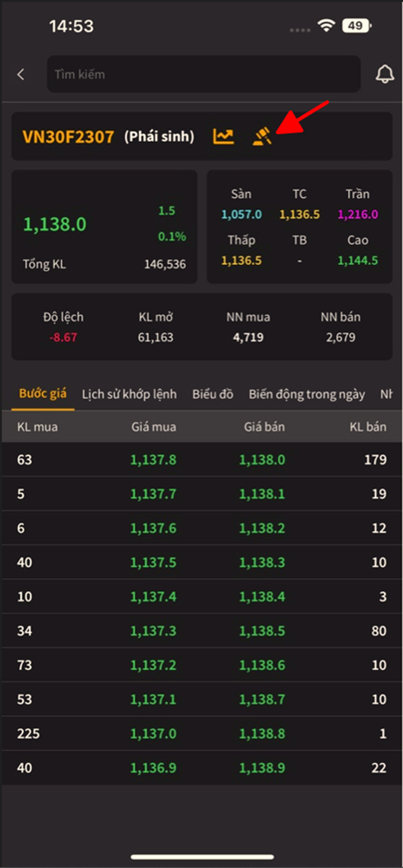Screen dimensions: 403x868
Task: Tap the reference price 1,136.5 under TC
Action: pyautogui.click(x=300, y=214)
